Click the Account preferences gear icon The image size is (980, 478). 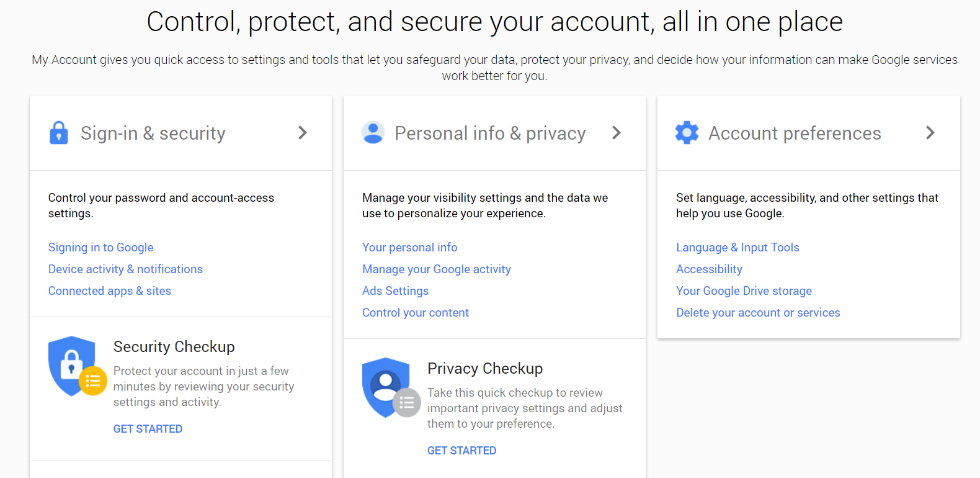(687, 133)
